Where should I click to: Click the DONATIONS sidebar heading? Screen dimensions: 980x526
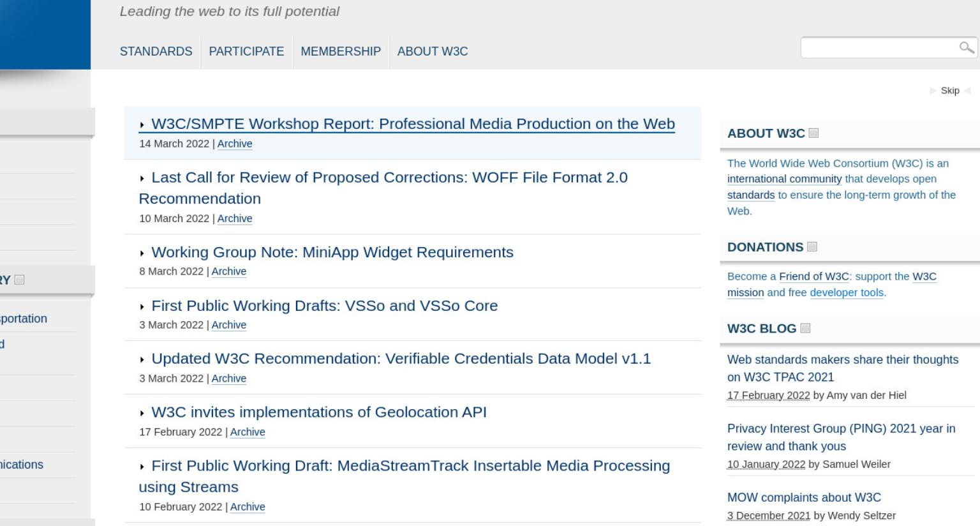point(765,247)
